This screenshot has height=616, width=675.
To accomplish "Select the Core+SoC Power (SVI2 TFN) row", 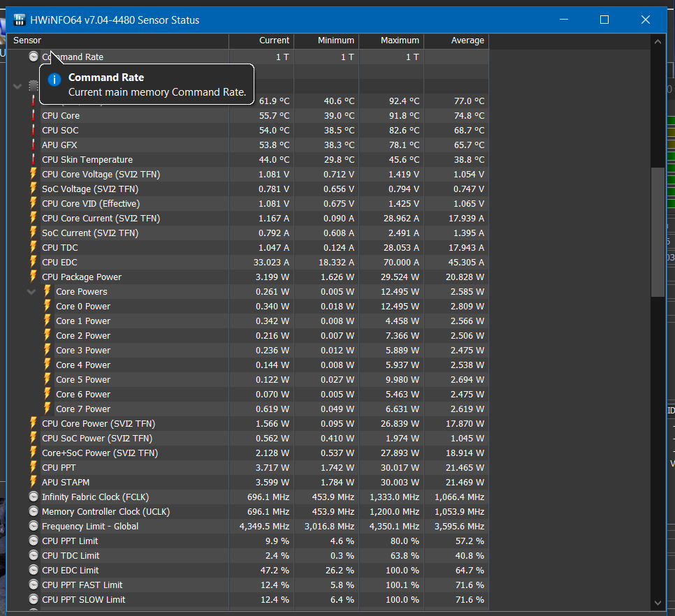I will [x=247, y=453].
